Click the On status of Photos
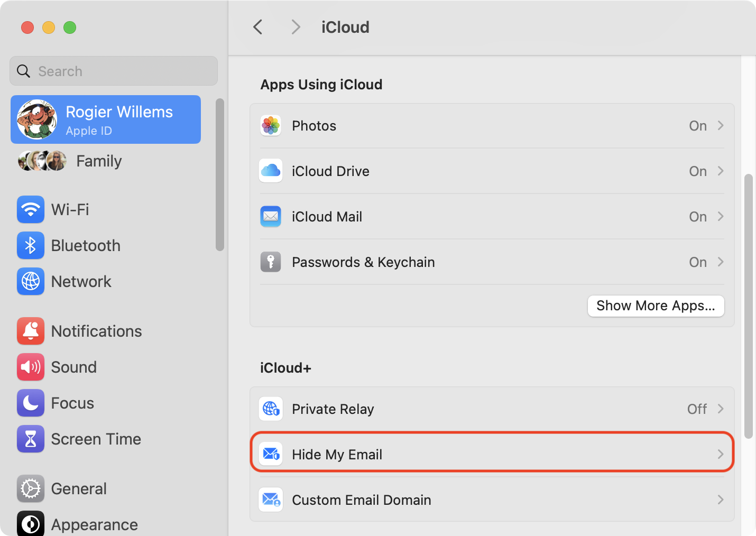Screen dimensions: 756x536 pos(698,126)
